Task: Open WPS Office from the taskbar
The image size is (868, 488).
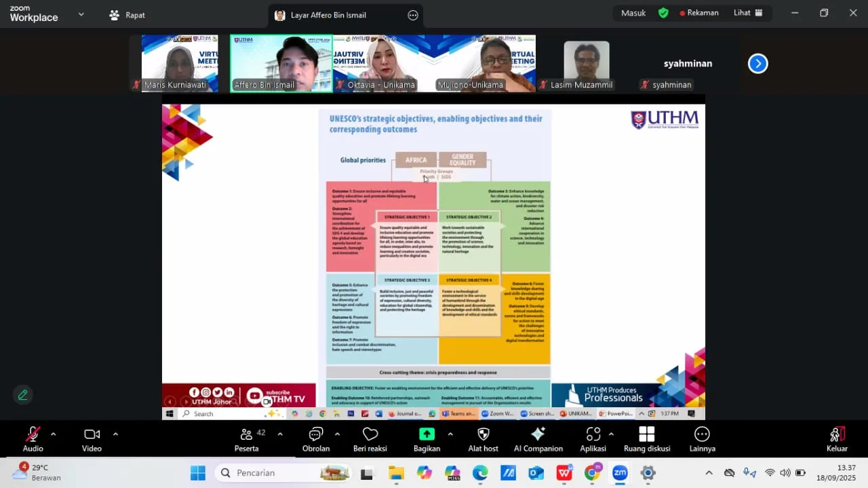Action: pyautogui.click(x=564, y=473)
